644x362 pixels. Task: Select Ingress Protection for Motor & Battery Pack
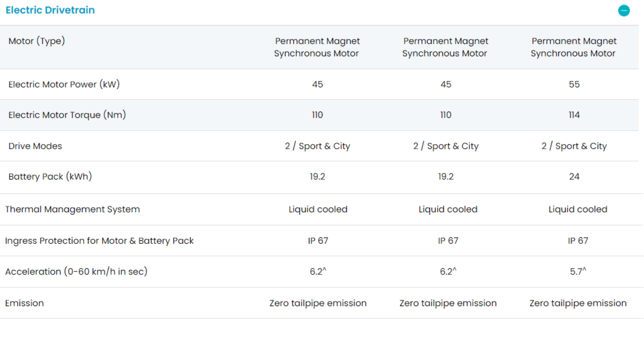[x=99, y=241]
